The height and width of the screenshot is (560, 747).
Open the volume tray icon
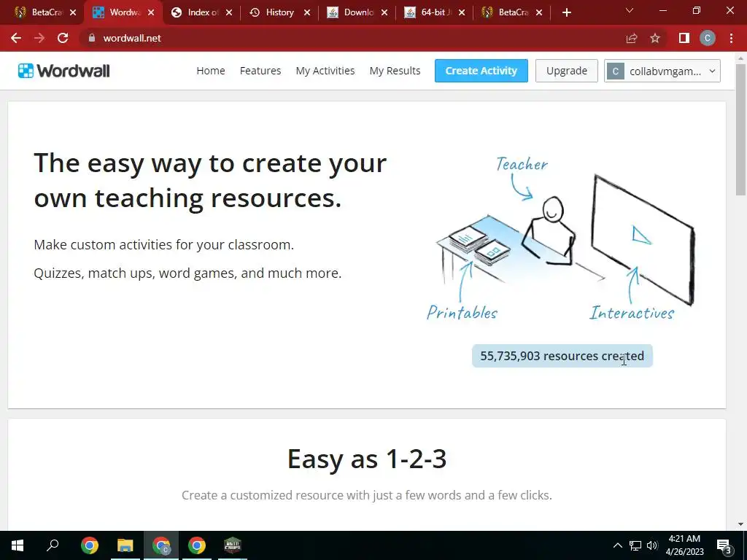(x=652, y=545)
